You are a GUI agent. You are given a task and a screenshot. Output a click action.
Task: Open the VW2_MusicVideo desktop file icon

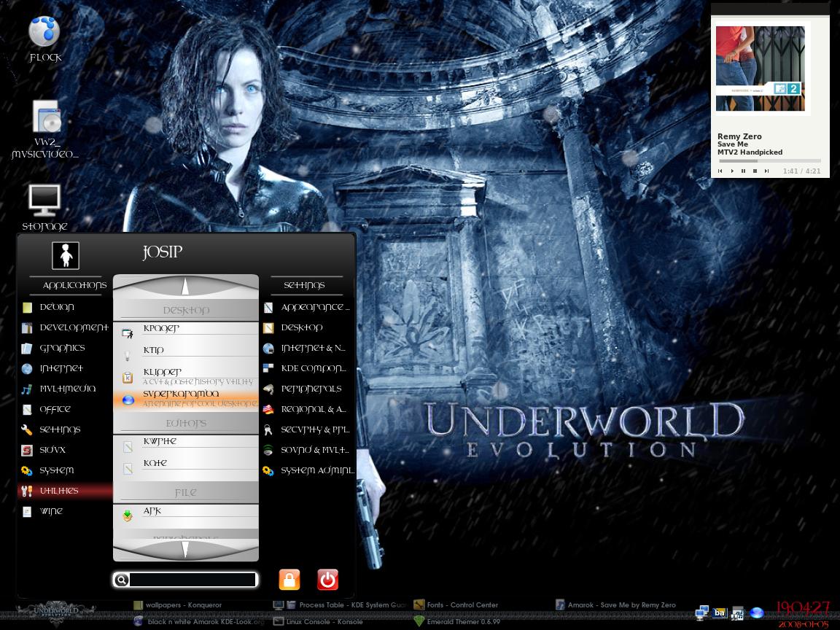45,129
